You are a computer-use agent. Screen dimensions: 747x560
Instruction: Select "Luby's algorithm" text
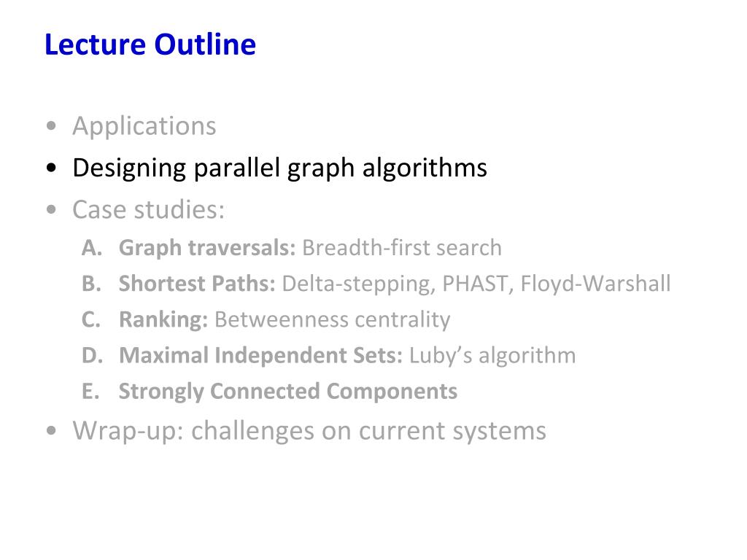(492, 355)
